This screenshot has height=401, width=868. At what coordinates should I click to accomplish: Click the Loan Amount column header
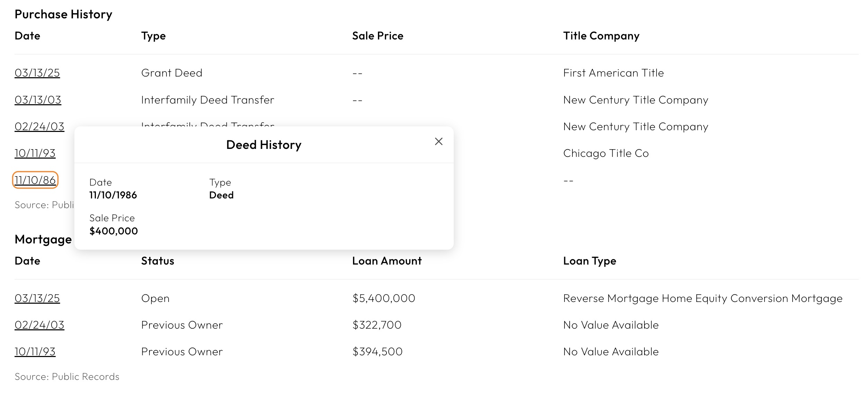tap(387, 261)
